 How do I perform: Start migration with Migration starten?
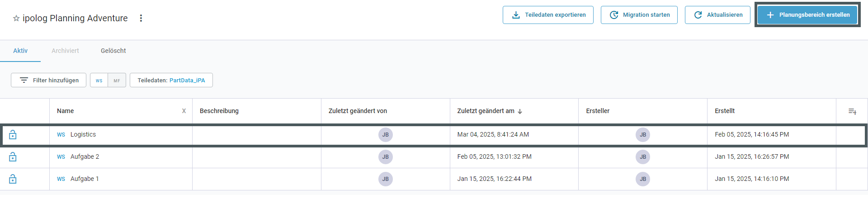(639, 15)
